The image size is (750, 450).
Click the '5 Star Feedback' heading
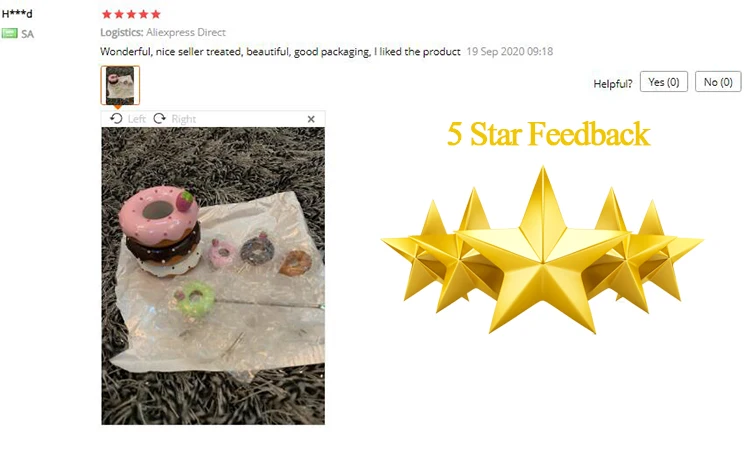(548, 133)
